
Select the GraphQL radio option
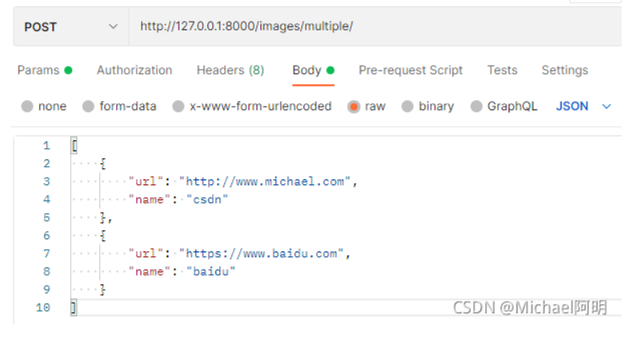477,107
